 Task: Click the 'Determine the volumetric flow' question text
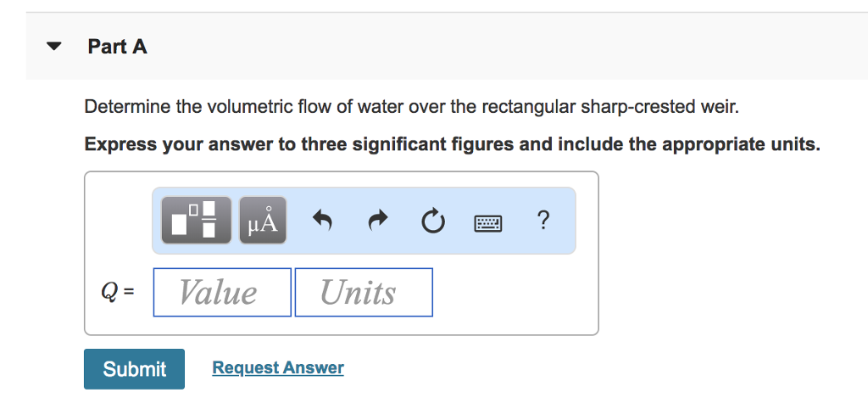coord(411,106)
